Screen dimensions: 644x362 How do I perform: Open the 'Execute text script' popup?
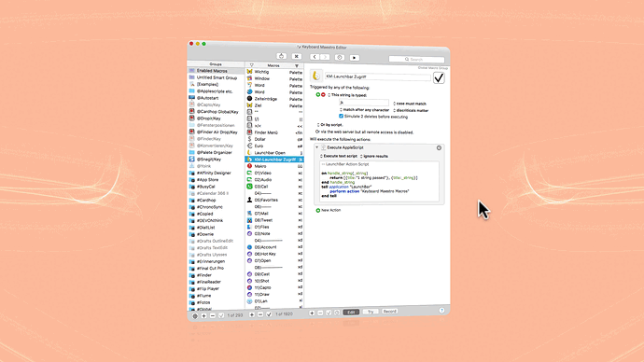click(339, 156)
